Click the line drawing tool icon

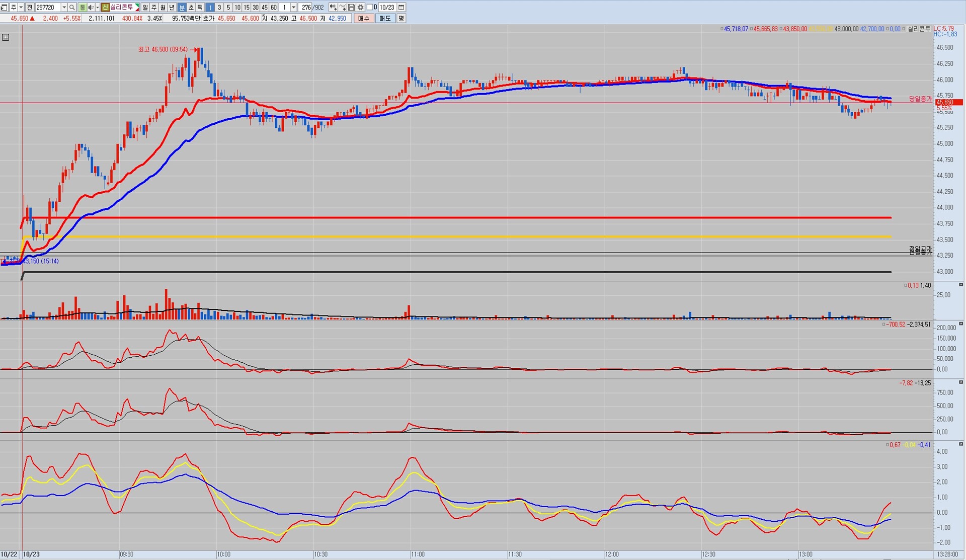point(342,8)
